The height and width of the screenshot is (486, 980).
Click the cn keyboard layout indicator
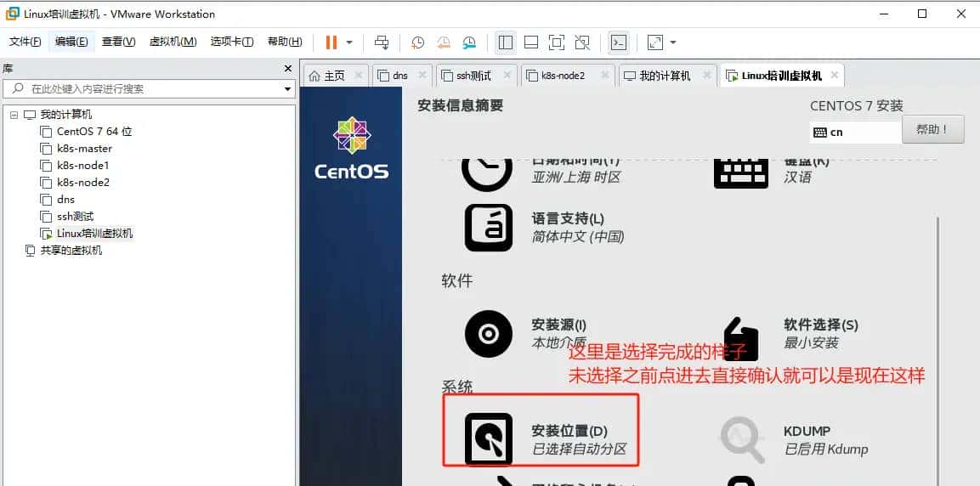pyautogui.click(x=856, y=132)
